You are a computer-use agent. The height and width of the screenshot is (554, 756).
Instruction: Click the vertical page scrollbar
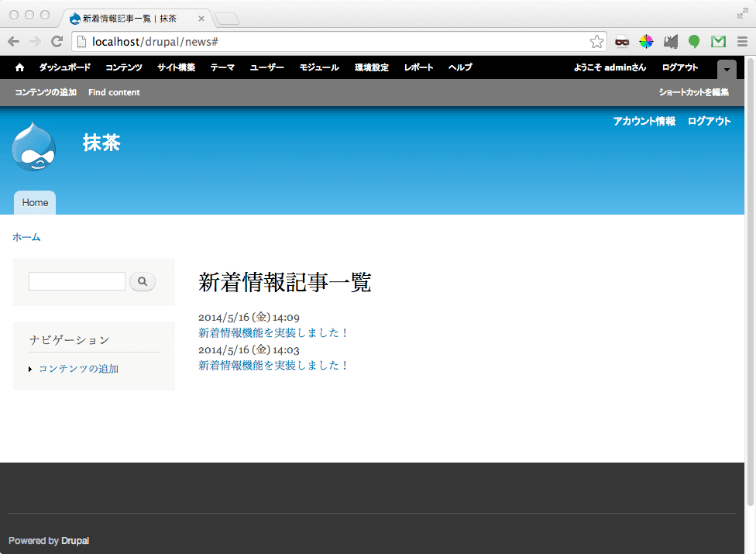pos(751,282)
